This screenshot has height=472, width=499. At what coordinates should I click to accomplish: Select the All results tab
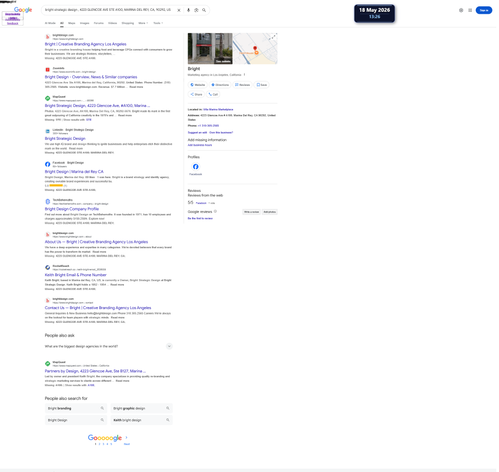point(62,23)
